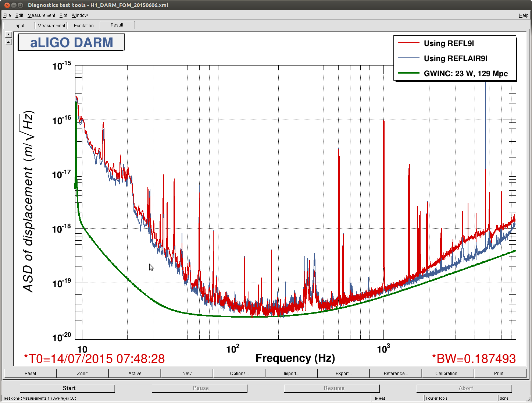The image size is (532, 403).
Task: Close the Diagnostics test tools window
Action: coord(7,5)
